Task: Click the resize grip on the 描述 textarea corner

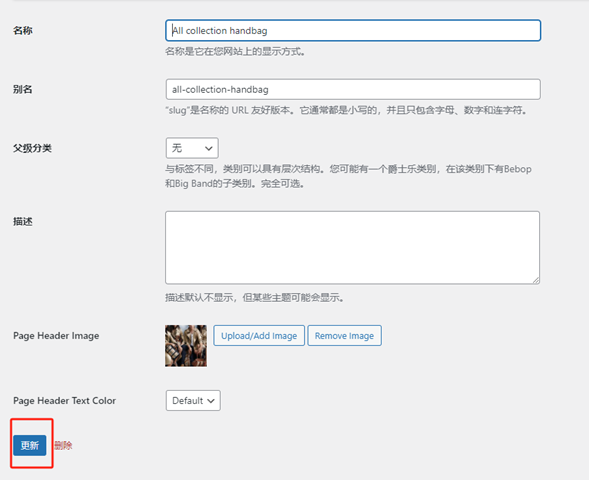Action: tap(536, 280)
